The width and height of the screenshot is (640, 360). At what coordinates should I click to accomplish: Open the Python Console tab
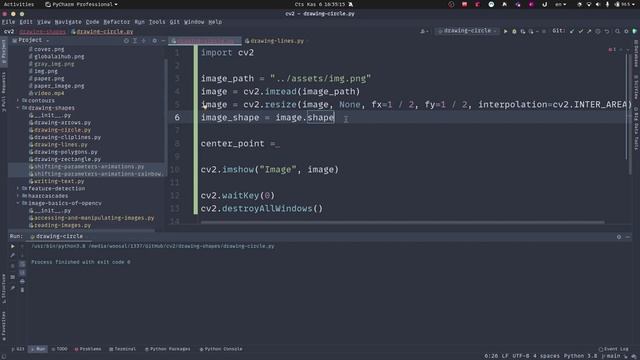(x=221, y=349)
